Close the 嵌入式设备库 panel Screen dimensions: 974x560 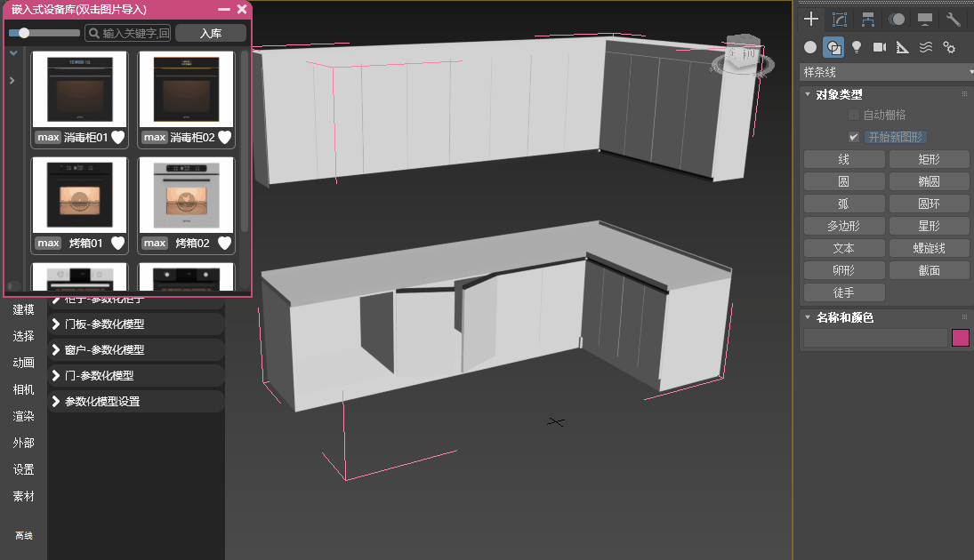[x=242, y=9]
